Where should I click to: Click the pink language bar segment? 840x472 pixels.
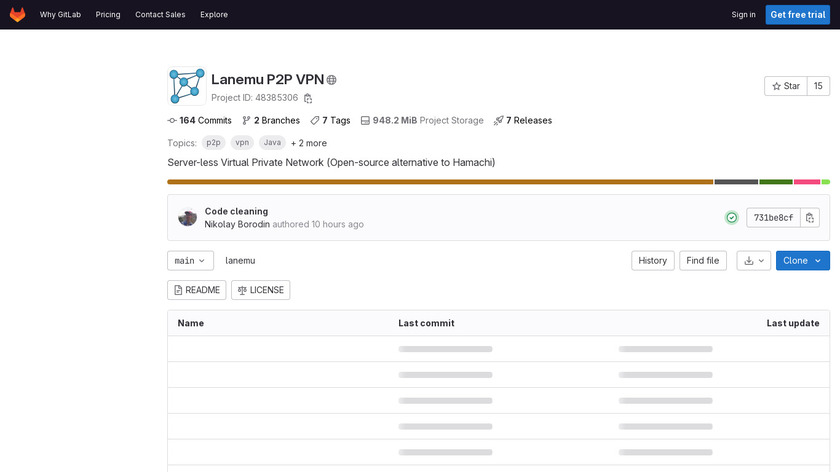tap(807, 182)
